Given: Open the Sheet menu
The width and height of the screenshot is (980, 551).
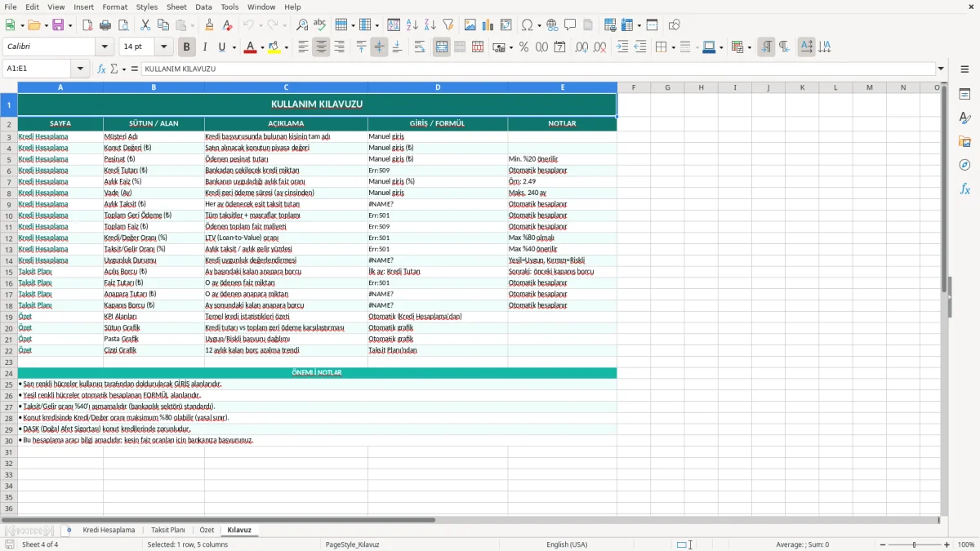Looking at the screenshot, I should point(176,7).
